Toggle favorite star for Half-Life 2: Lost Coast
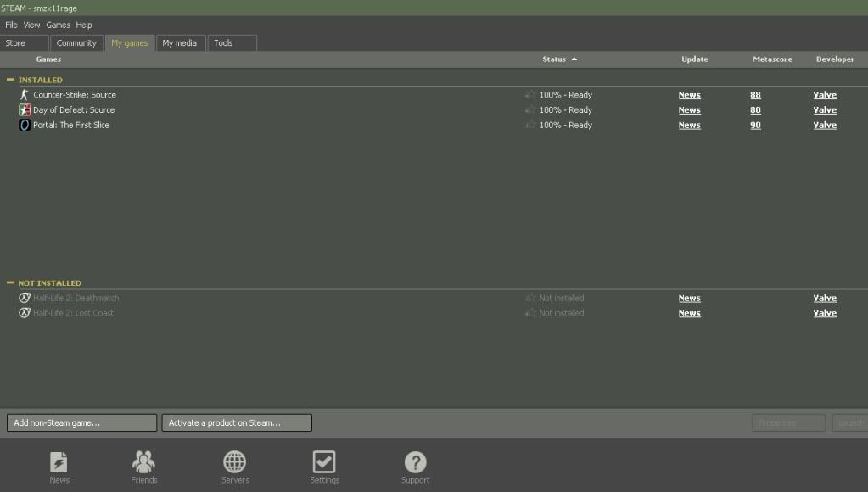 click(x=530, y=313)
